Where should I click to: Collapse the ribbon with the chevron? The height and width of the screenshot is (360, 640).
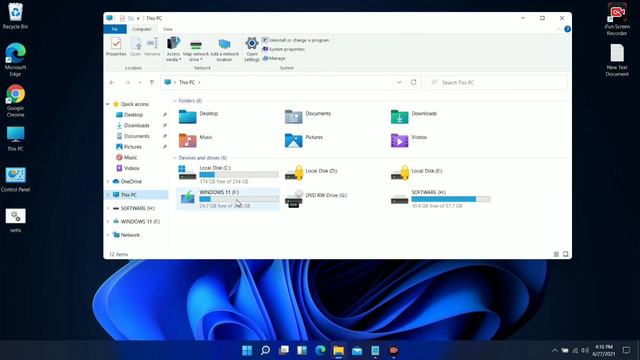click(558, 29)
